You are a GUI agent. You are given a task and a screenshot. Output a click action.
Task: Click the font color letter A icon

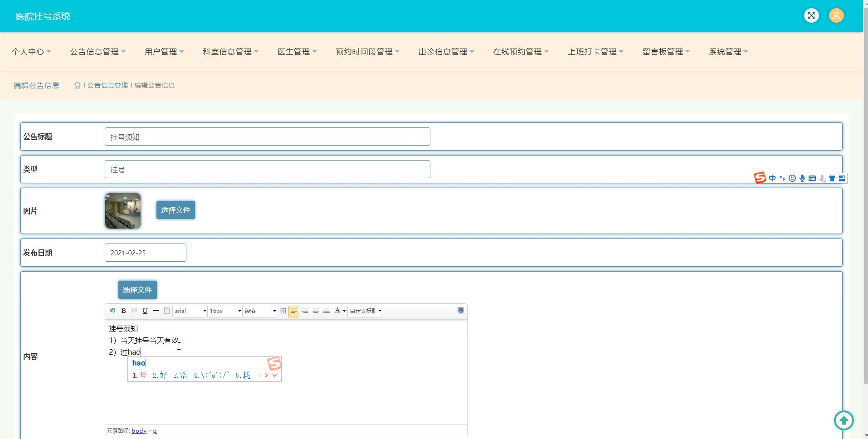[x=337, y=311]
